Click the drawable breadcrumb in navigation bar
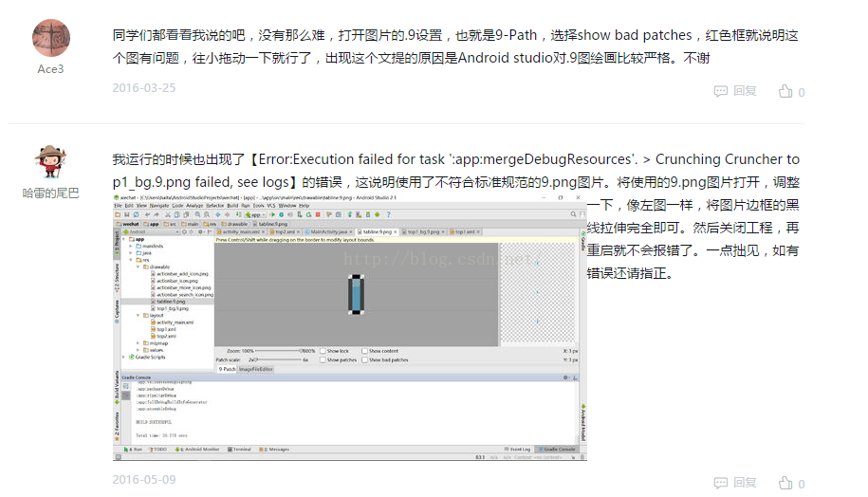The image size is (868, 497). tap(234, 224)
